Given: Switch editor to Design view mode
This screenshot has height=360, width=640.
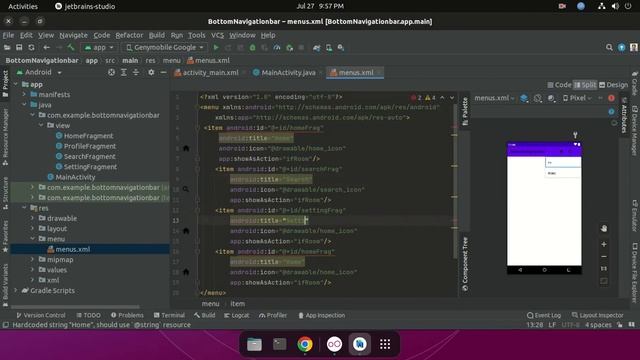Looking at the screenshot, I should coord(613,85).
